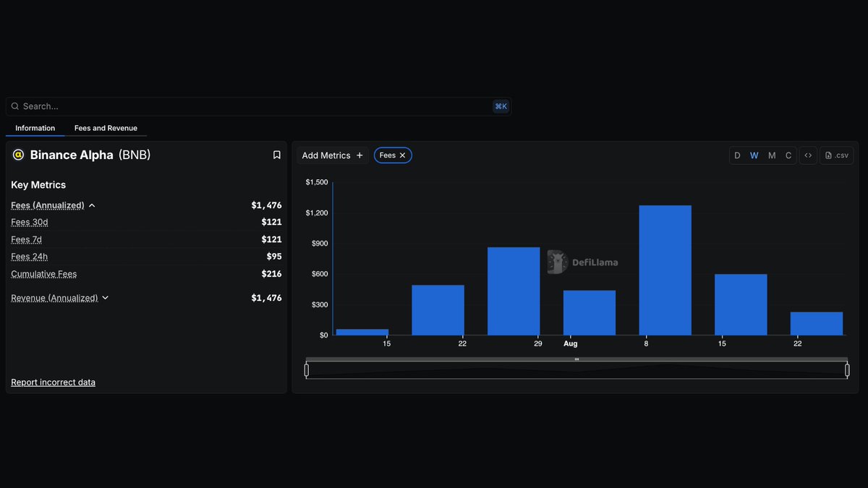Click the last bar after 22
The image size is (868, 488).
click(x=817, y=323)
